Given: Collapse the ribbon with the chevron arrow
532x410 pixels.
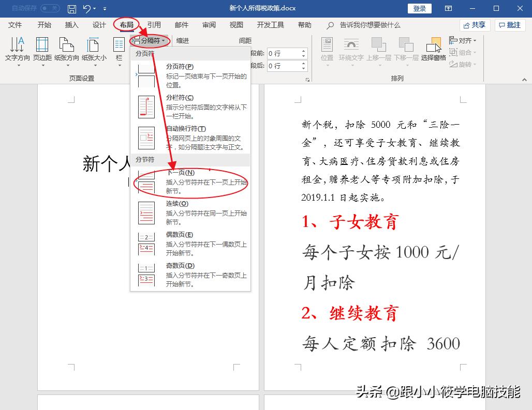Looking at the screenshot, I should click(524, 79).
